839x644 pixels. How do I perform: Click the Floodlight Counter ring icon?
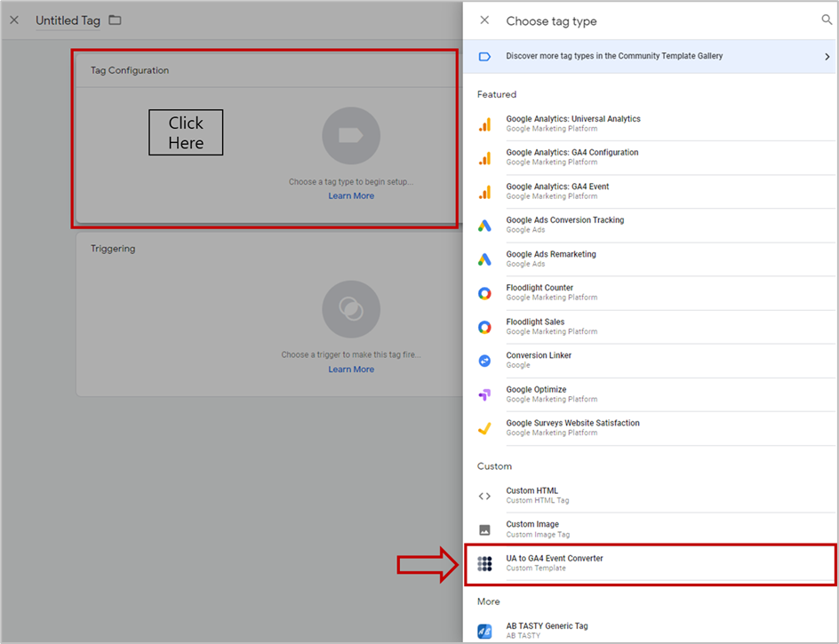click(484, 294)
